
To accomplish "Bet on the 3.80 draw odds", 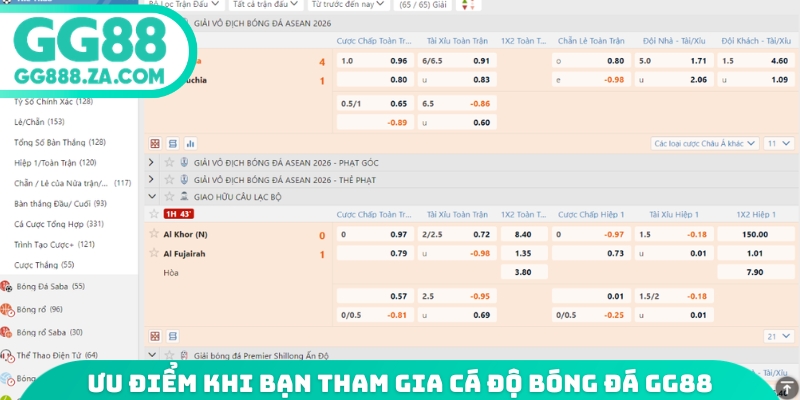I will pyautogui.click(x=524, y=272).
